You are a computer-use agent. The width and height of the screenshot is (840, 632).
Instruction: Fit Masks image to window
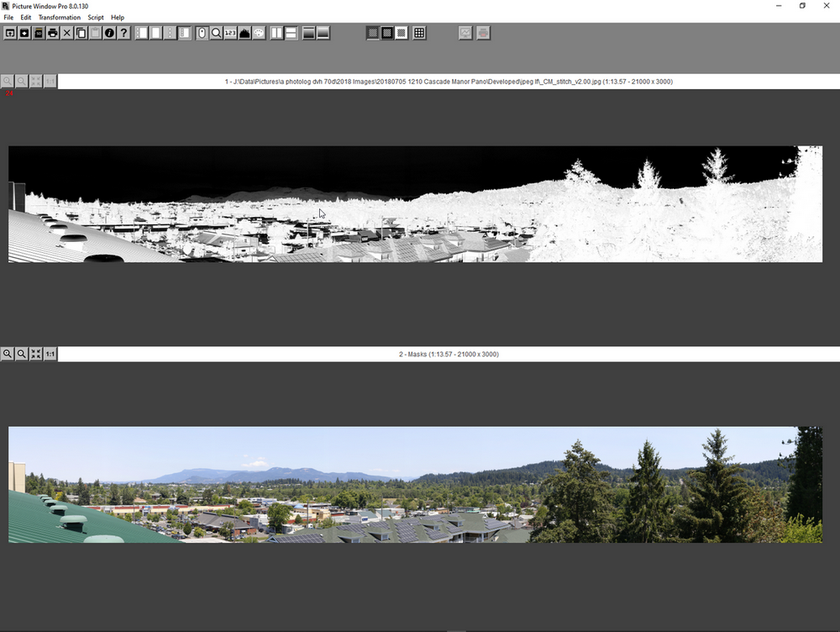36,355
